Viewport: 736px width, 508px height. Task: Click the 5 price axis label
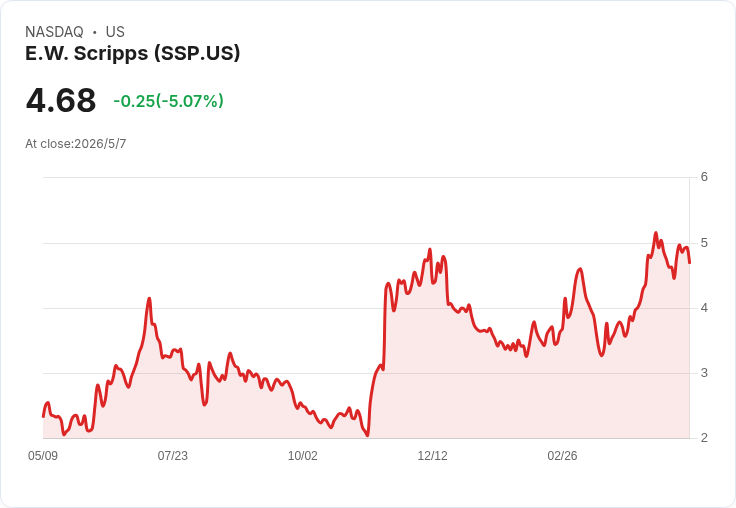pyautogui.click(x=704, y=243)
